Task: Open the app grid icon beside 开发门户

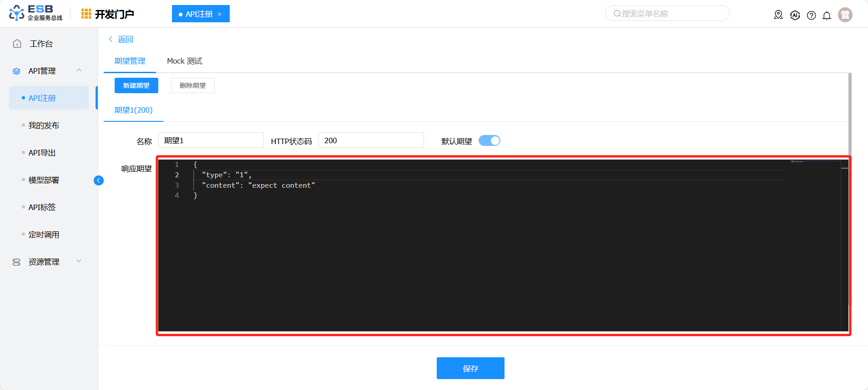Action: point(86,14)
